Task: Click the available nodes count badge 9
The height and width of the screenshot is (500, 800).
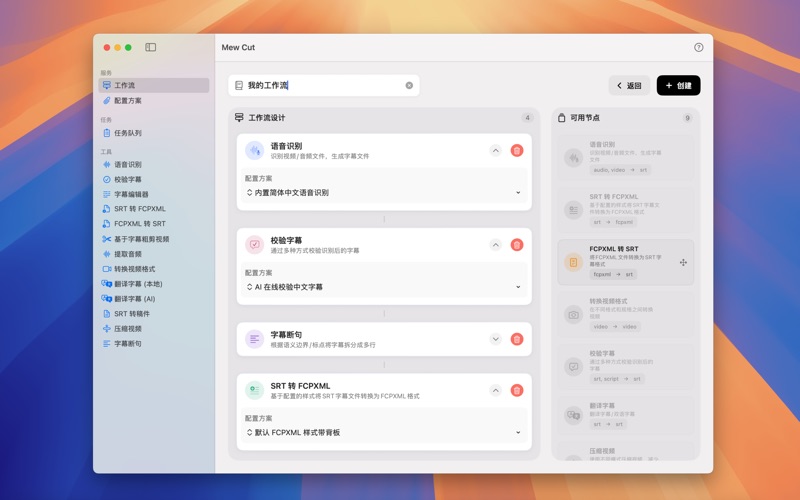Action: click(687, 118)
